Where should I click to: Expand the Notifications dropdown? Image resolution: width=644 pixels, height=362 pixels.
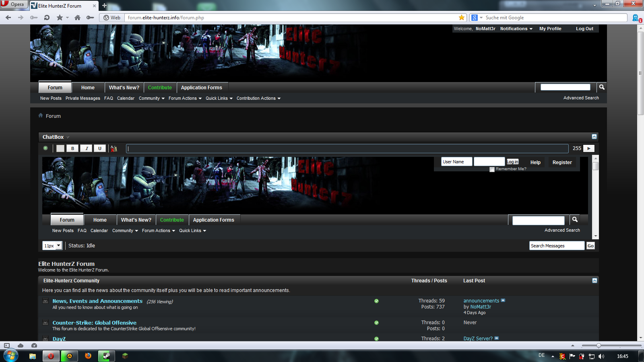coord(516,29)
